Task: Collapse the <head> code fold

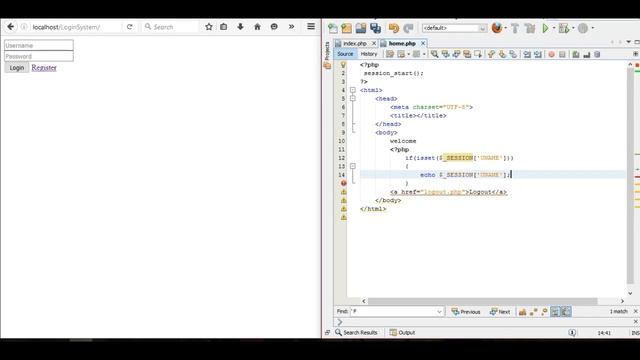Action: click(x=353, y=98)
